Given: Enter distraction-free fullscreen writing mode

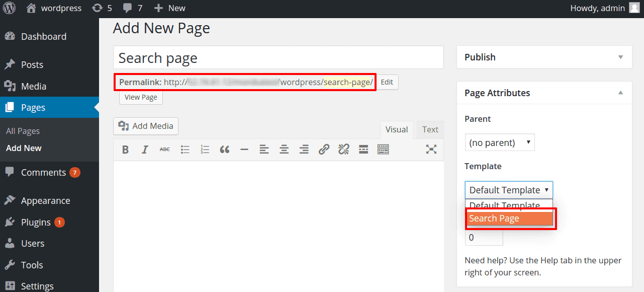Looking at the screenshot, I should point(431,149).
